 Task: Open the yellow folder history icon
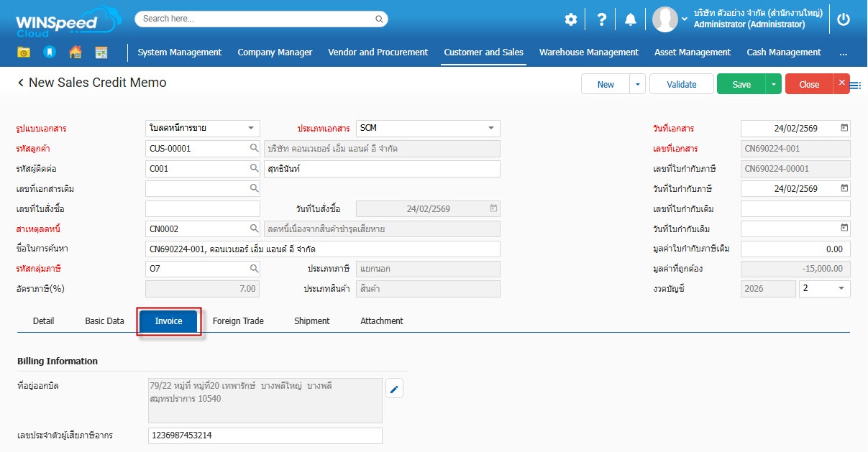(24, 52)
